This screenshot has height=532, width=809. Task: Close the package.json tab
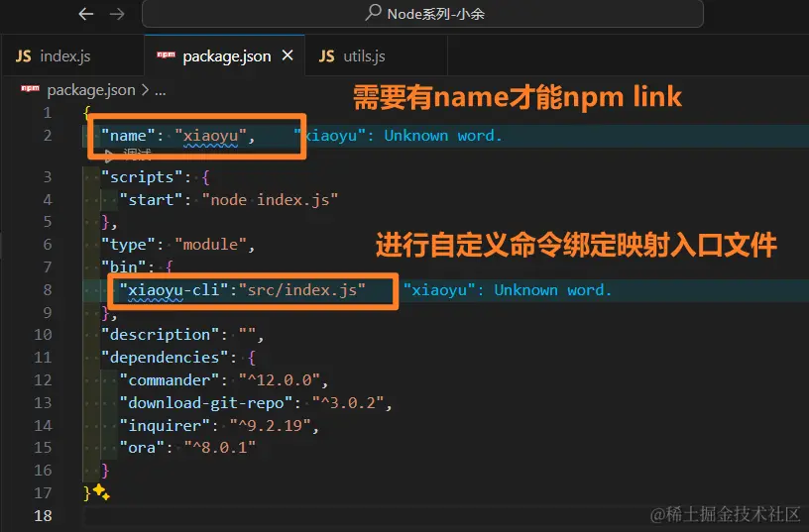(x=288, y=55)
